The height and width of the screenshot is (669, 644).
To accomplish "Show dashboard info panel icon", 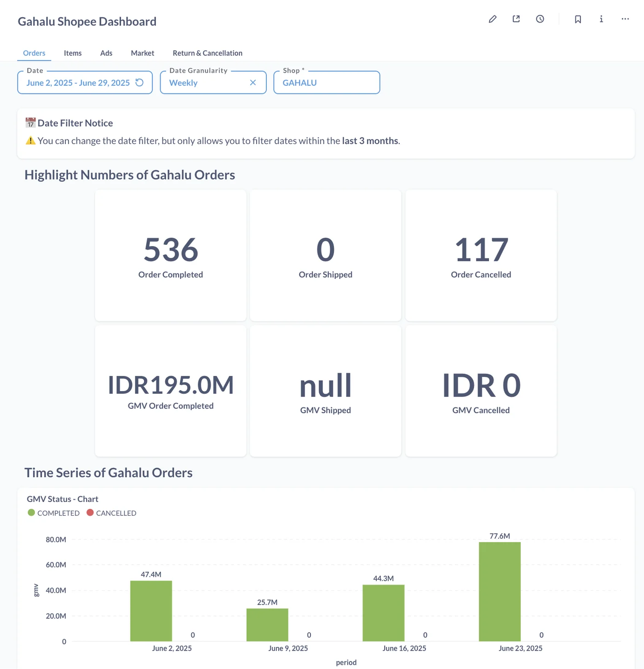I will tap(601, 19).
